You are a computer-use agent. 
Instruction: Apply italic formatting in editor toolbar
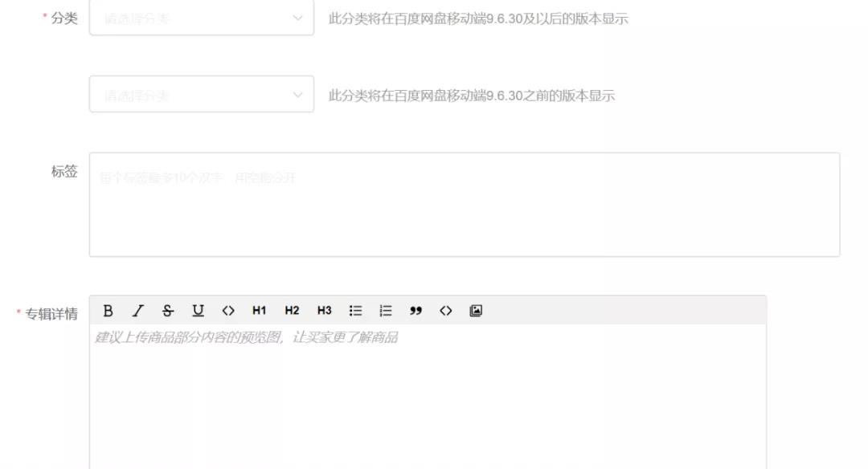(138, 311)
